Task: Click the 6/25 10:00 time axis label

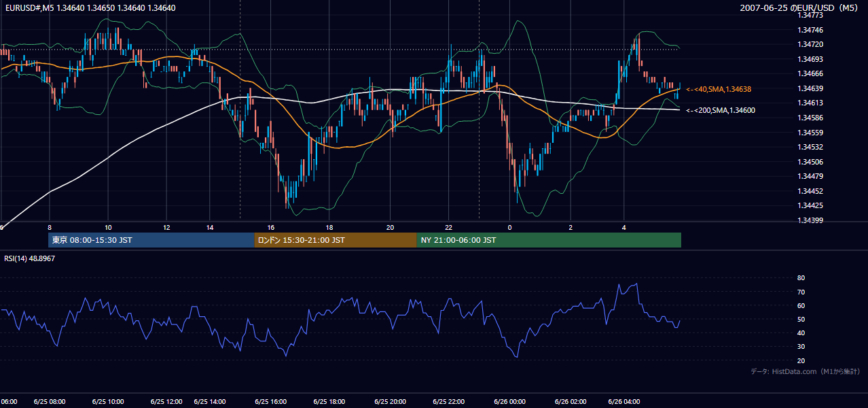Action: (108, 402)
